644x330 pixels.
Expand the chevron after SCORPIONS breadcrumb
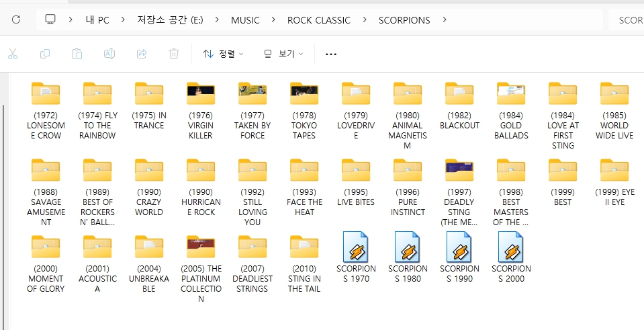coord(444,19)
